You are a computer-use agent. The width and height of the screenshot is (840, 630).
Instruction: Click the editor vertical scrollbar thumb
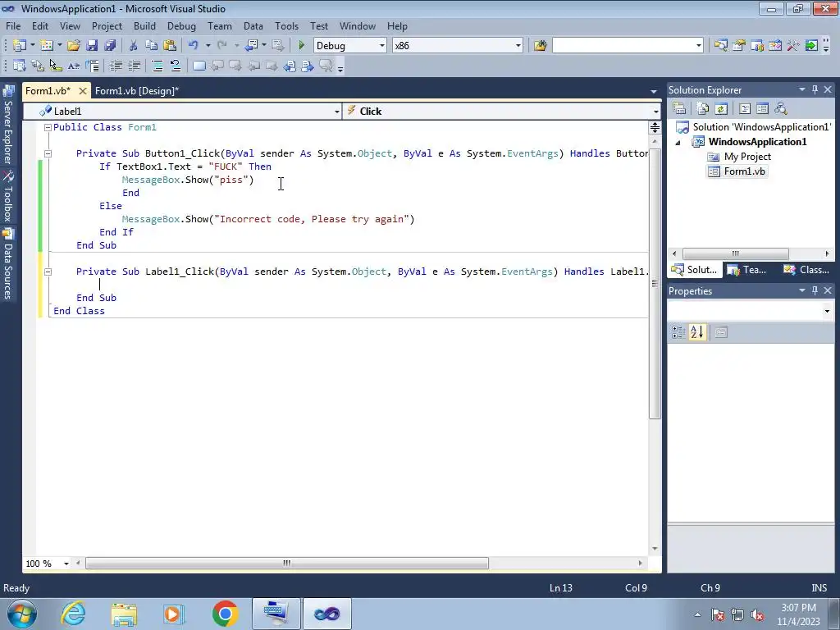coord(655,283)
